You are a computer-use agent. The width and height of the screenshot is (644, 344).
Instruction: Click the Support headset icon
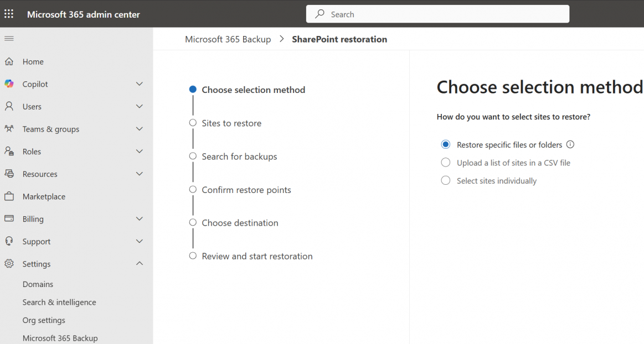[9, 241]
